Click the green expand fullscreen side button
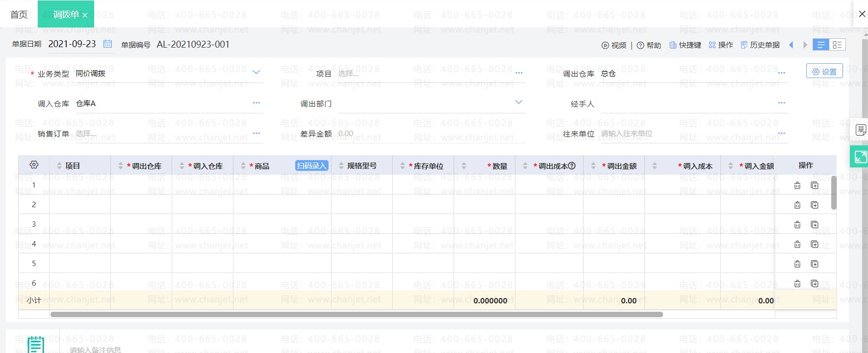 click(x=860, y=157)
